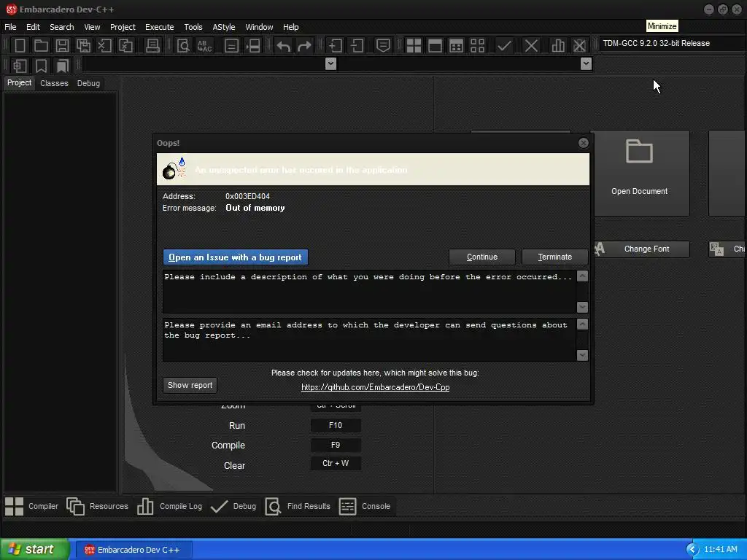Click the Stop execution X toolbar icon
Viewport: 747px width, 560px height.
tap(531, 46)
